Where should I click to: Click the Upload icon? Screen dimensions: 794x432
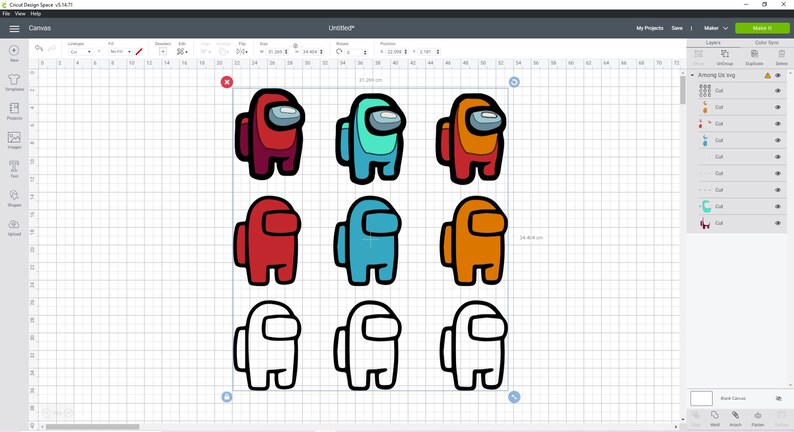[x=14, y=224]
